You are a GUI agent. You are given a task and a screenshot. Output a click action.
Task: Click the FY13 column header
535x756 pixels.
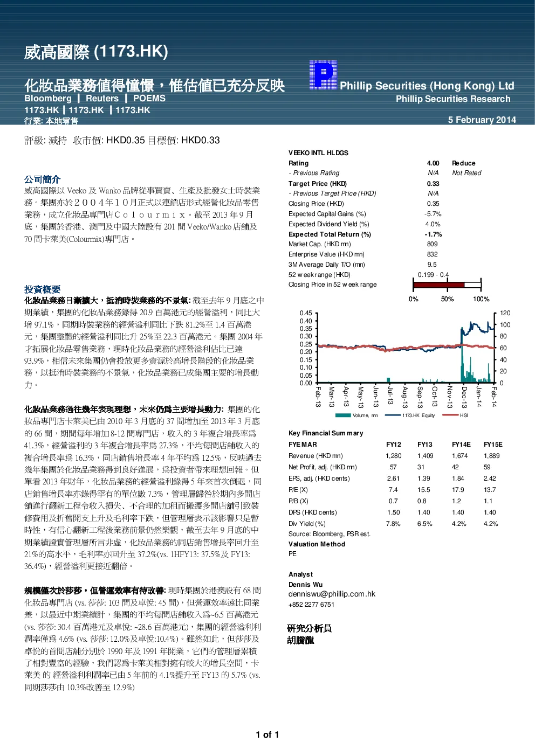click(425, 445)
